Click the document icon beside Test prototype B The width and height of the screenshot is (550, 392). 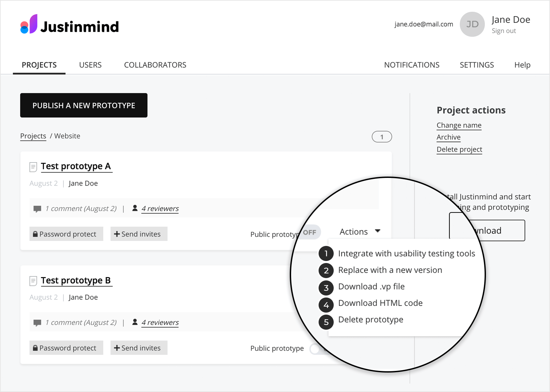[33, 281]
